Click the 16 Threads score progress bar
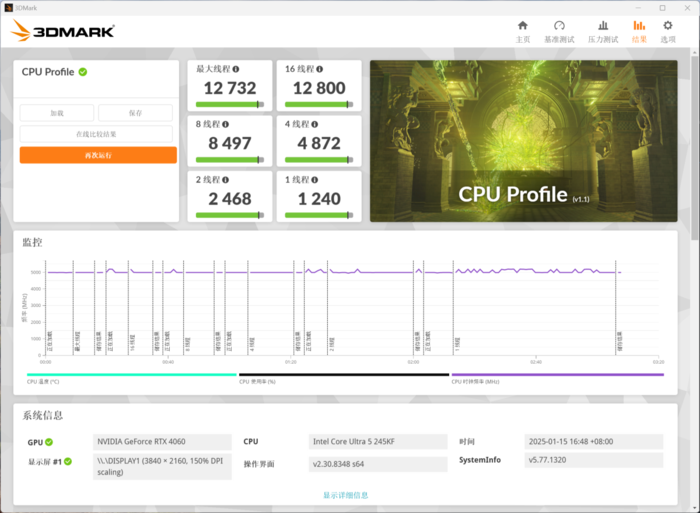The height and width of the screenshot is (513, 700). click(x=319, y=104)
